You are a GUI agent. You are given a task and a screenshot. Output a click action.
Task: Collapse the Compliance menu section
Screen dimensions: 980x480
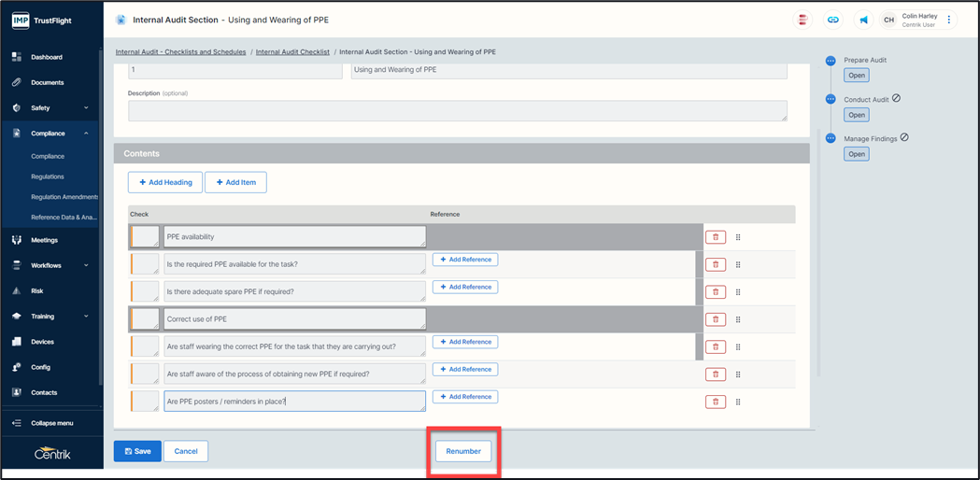pos(86,134)
